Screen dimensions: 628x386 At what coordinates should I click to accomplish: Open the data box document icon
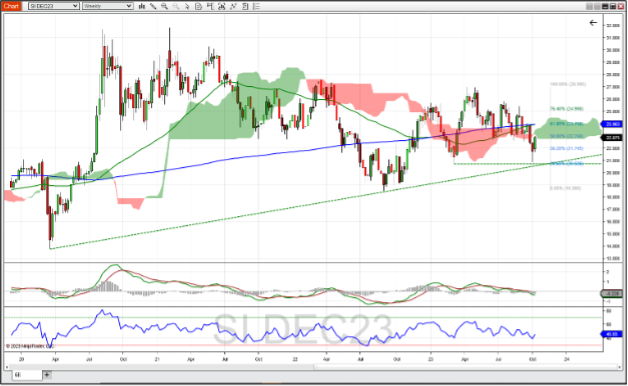(198, 6)
